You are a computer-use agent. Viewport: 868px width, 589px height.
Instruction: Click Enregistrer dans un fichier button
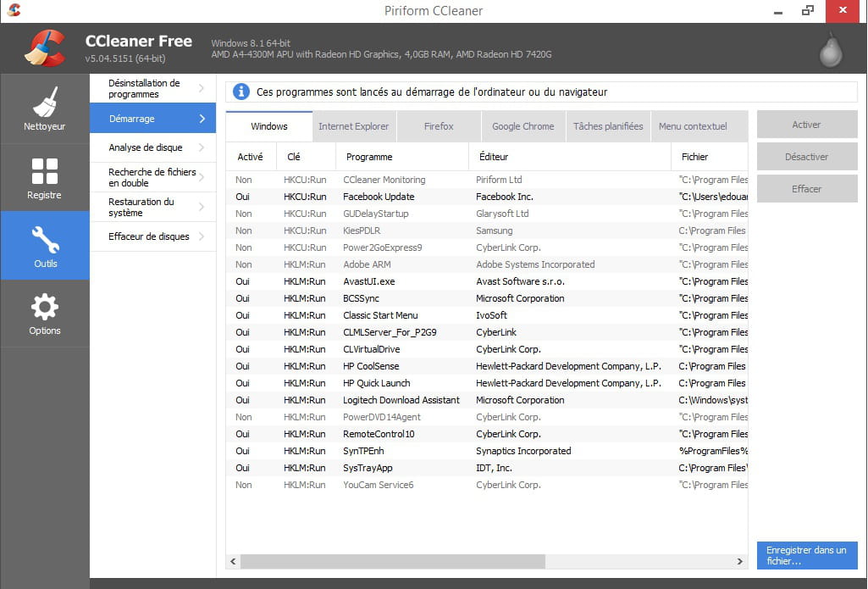tap(806, 555)
